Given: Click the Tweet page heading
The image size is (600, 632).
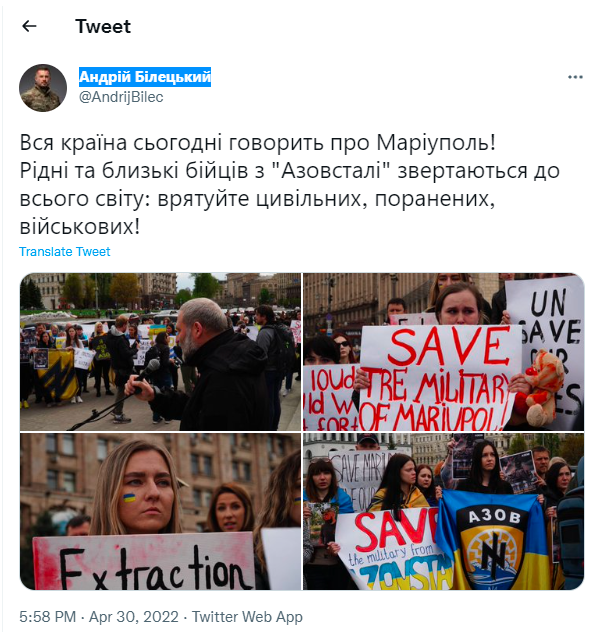Looking at the screenshot, I should pyautogui.click(x=103, y=27).
